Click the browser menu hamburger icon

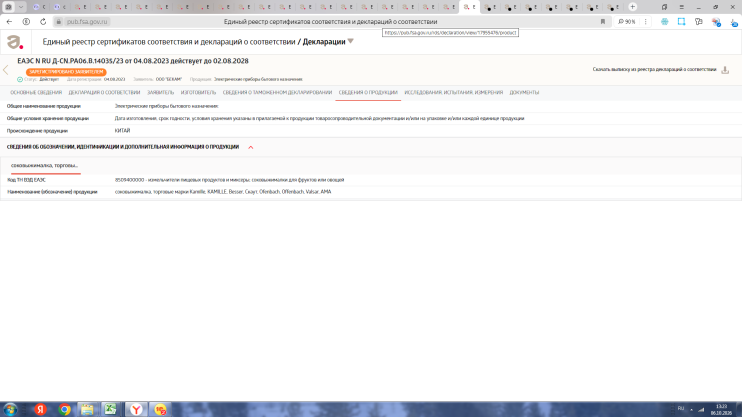coord(681,7)
